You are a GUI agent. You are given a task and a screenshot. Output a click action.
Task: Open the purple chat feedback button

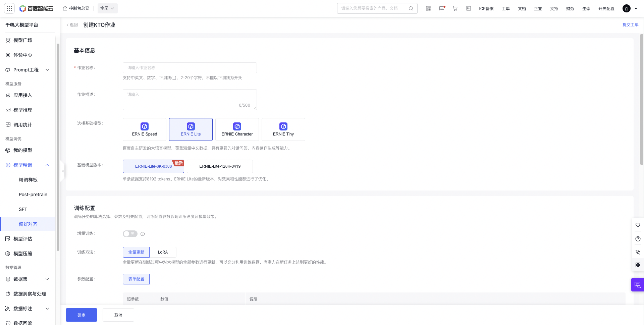coord(638,285)
